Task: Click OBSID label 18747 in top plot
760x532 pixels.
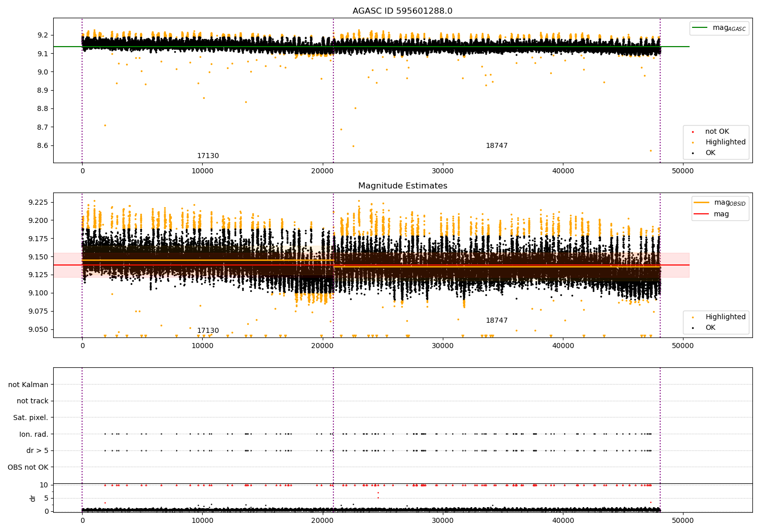Action: tap(497, 146)
